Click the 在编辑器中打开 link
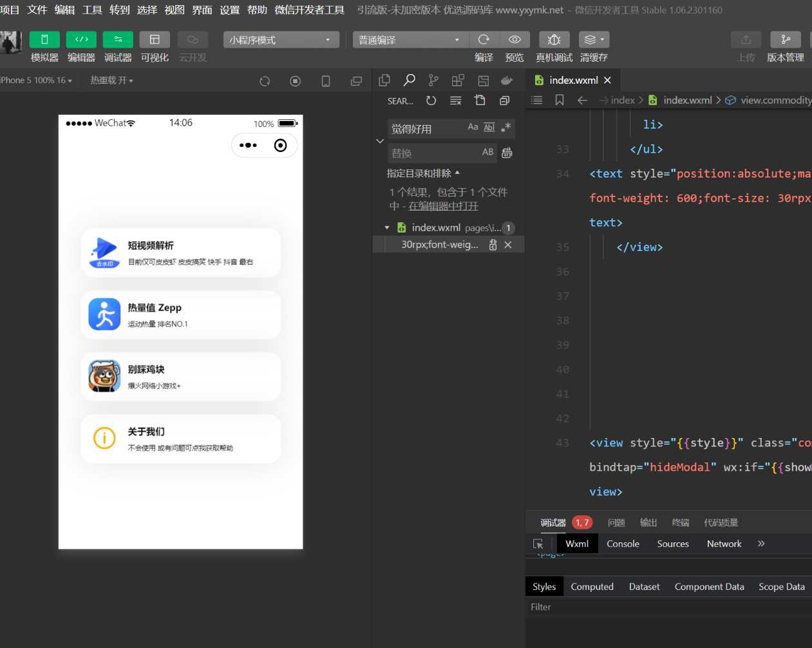 coord(443,206)
